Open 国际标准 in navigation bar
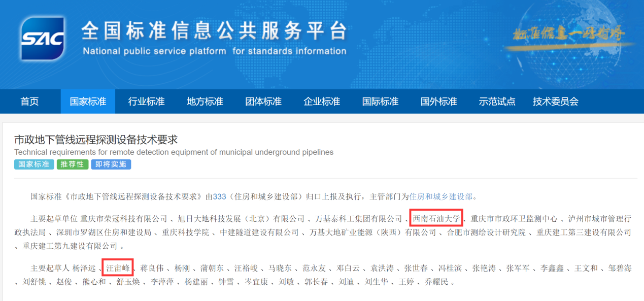Viewport: 644px width, 301px height. point(380,102)
